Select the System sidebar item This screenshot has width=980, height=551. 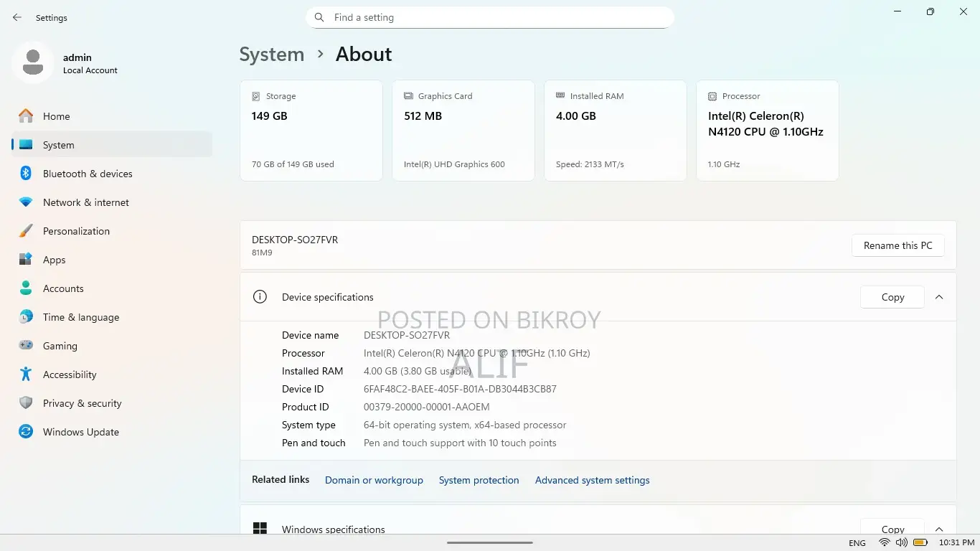click(112, 145)
